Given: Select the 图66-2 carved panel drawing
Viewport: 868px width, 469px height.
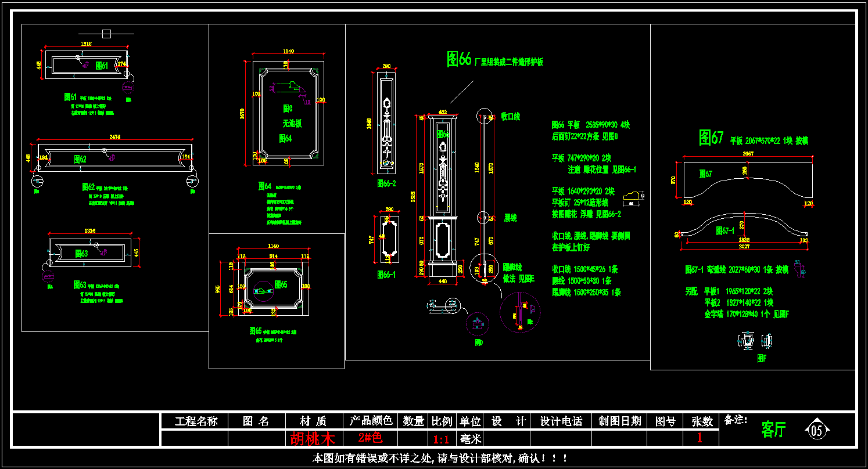Looking at the screenshot, I should click(x=385, y=124).
